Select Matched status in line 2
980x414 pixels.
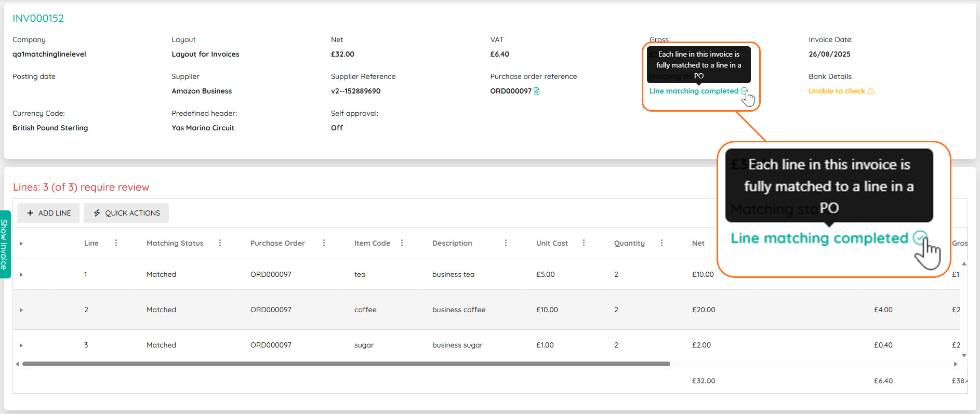[161, 310]
